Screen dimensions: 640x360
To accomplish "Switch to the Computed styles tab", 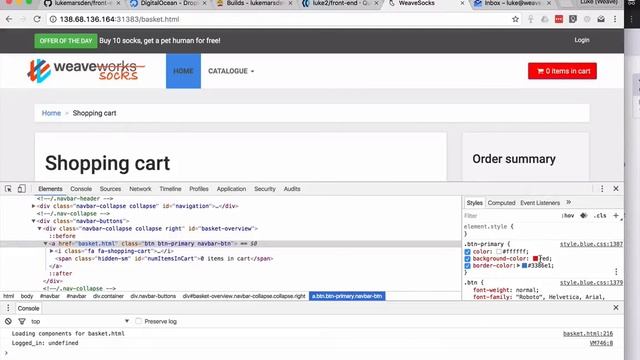I will (x=501, y=203).
